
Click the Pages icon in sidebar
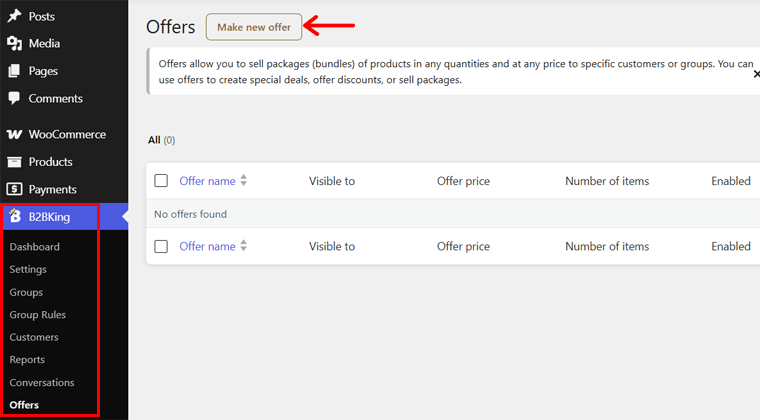pyautogui.click(x=14, y=71)
